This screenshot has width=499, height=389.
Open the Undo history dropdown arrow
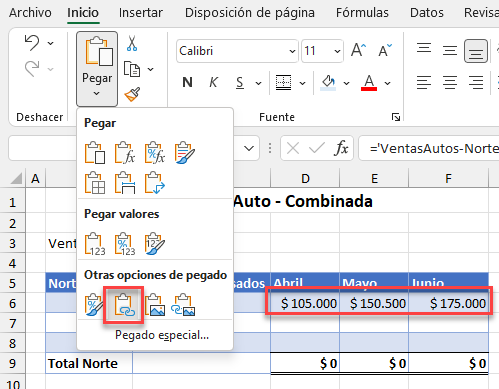pos(50,43)
